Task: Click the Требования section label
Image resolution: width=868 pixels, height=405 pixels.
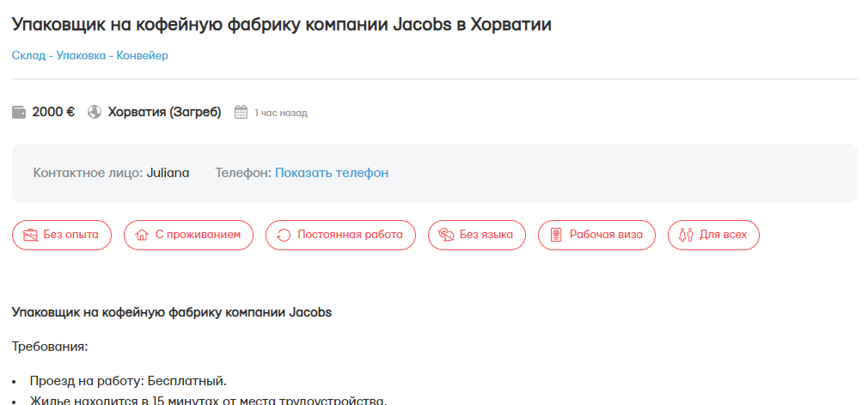Action: [x=50, y=347]
